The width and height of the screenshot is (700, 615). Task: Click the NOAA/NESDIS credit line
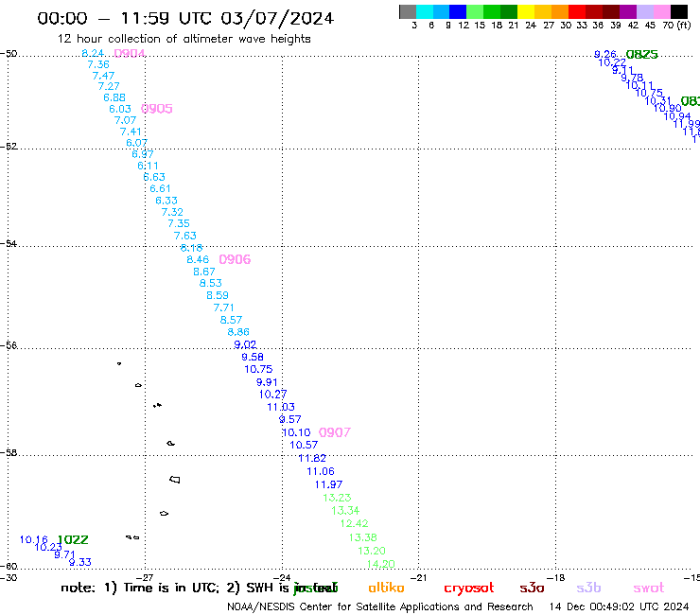tap(380, 607)
